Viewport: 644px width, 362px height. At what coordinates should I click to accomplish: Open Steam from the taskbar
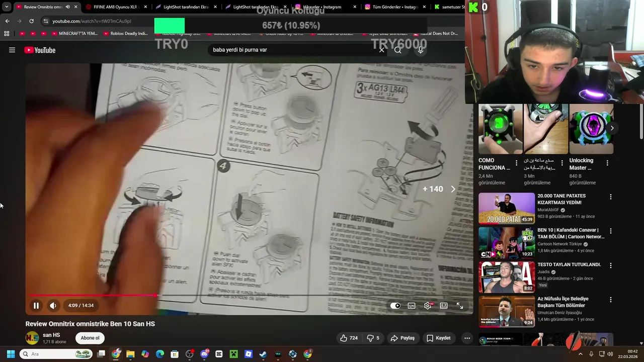pyautogui.click(x=263, y=354)
